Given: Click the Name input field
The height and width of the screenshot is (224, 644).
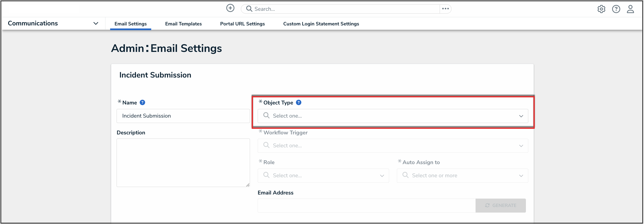Looking at the screenshot, I should 183,116.
